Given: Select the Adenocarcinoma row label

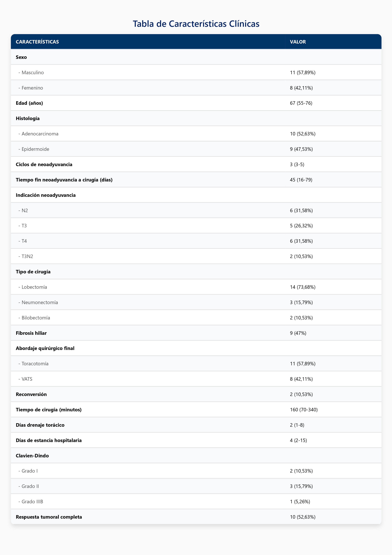Looking at the screenshot, I should coord(40,134).
